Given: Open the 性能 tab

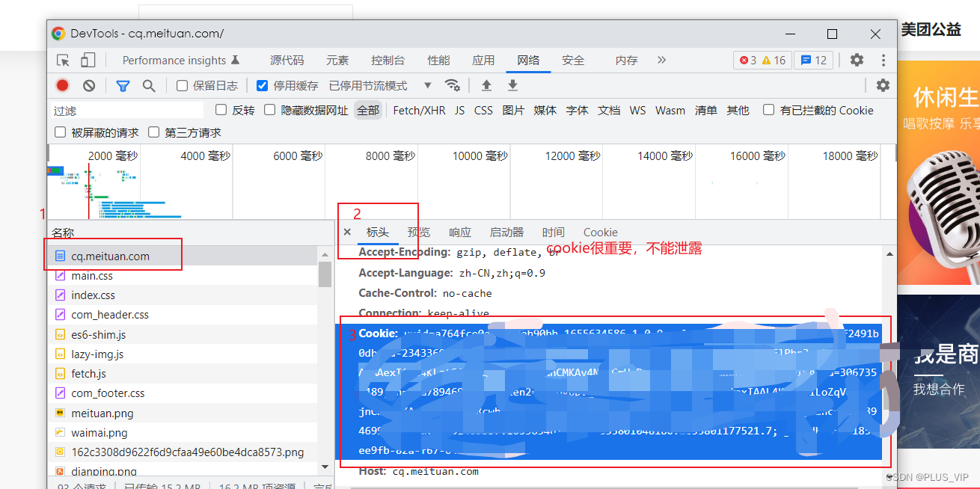Looking at the screenshot, I should click(438, 61).
